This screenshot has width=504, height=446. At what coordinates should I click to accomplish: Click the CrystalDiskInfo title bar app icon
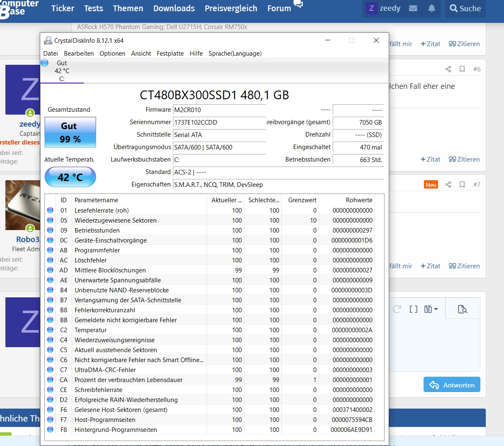[48, 40]
